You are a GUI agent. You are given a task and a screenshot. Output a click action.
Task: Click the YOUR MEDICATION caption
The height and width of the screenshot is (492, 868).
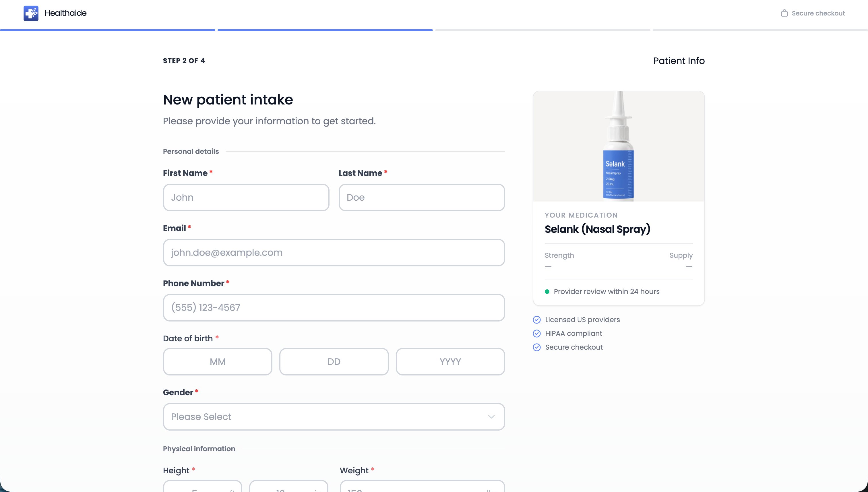pos(581,215)
